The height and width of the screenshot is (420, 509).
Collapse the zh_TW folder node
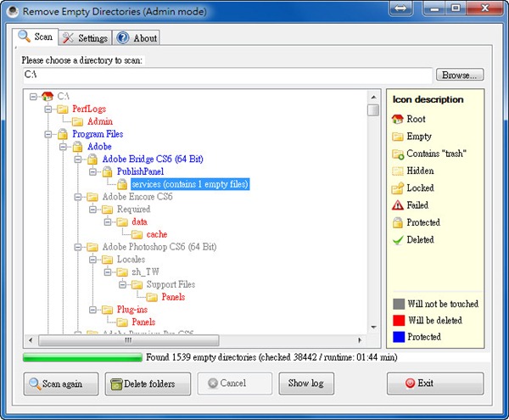[x=108, y=272]
